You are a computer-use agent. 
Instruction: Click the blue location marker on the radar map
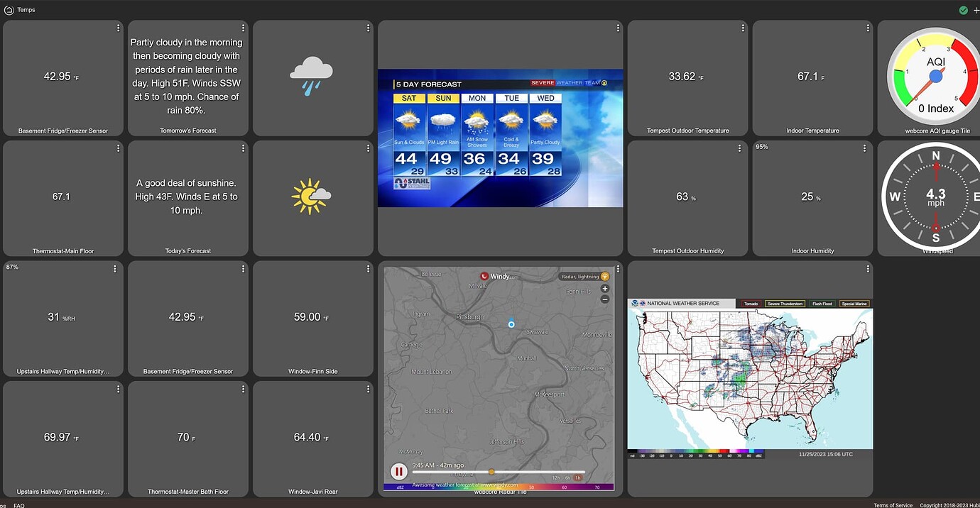(x=512, y=324)
